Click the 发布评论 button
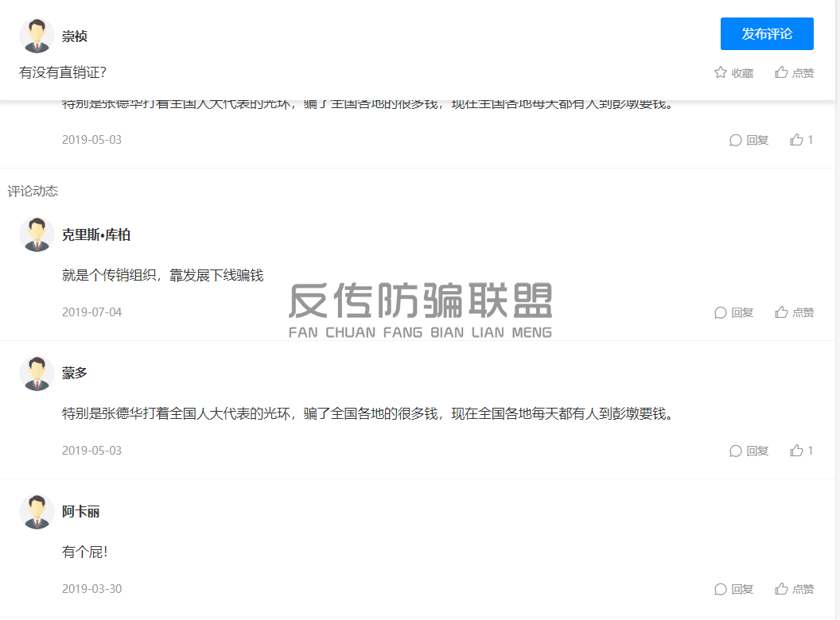Screen dimensions: 840x620 click(767, 34)
